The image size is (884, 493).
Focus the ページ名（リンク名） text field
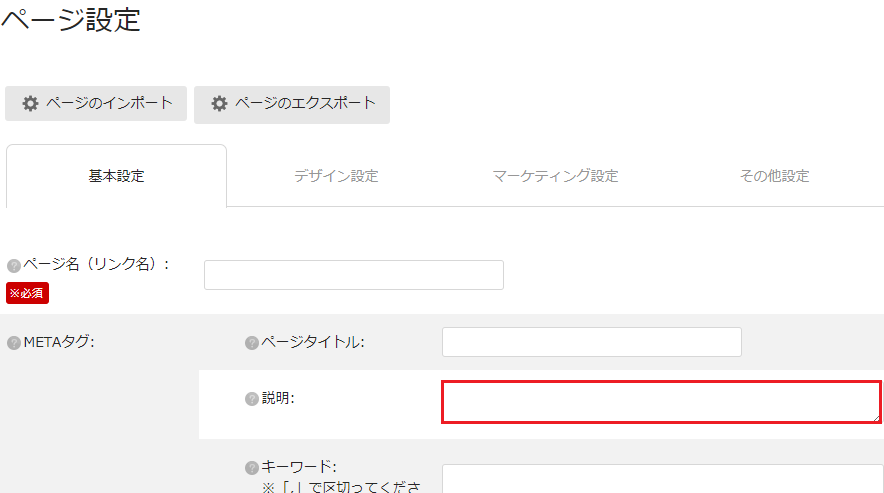[x=354, y=275]
